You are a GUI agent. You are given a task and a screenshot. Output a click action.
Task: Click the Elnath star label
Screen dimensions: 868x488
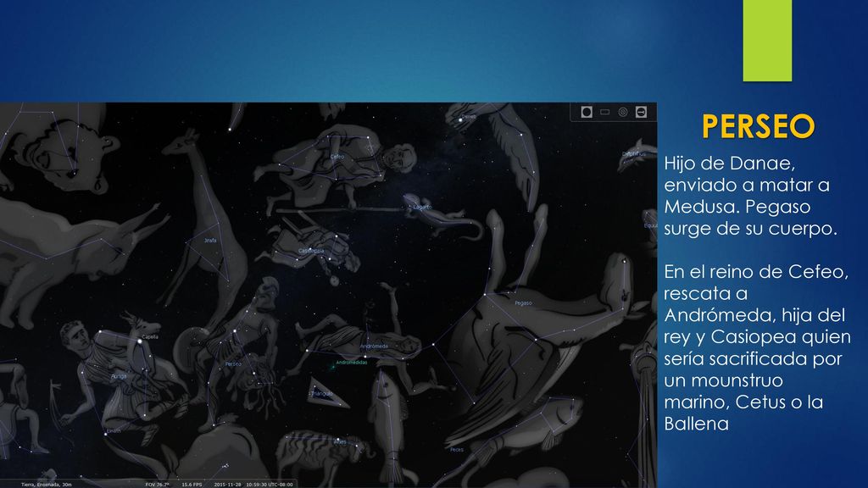(114, 430)
